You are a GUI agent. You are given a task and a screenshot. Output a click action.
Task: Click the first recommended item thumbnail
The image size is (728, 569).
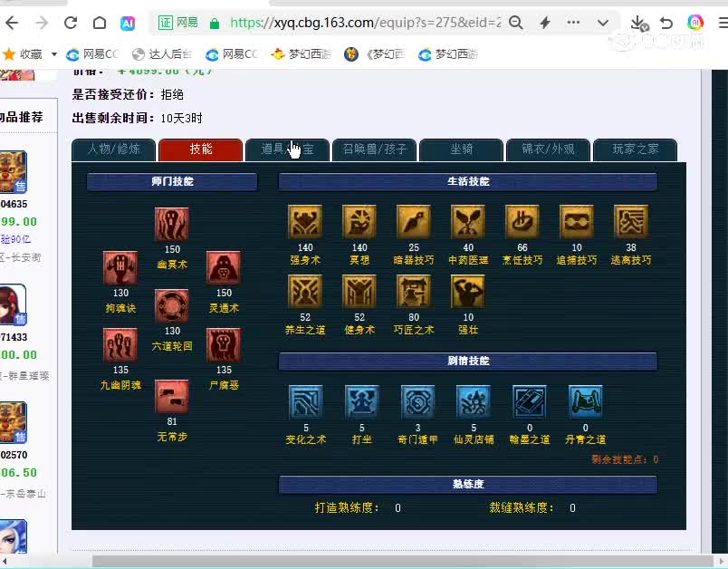point(13,172)
